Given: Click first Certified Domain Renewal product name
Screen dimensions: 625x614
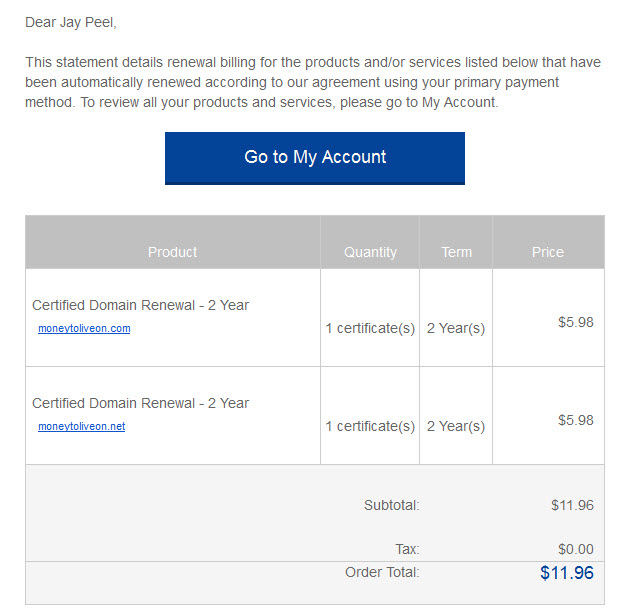Looking at the screenshot, I should coord(140,305).
